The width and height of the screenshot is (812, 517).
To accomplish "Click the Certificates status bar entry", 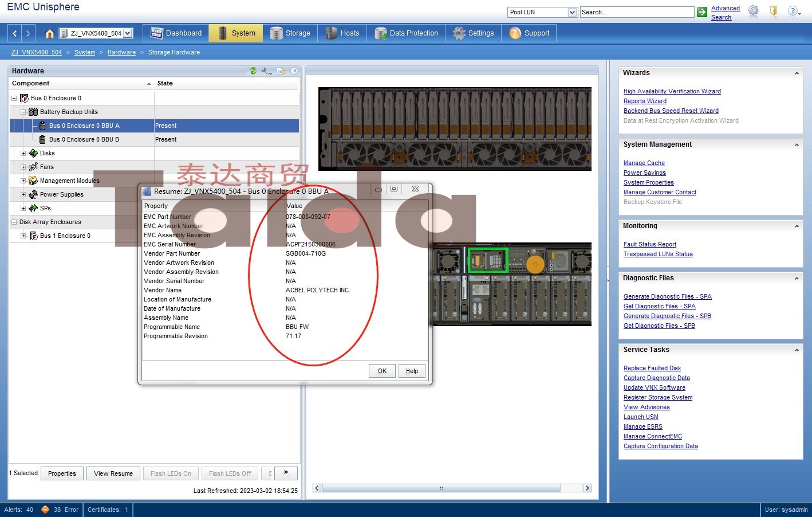I will (x=108, y=510).
